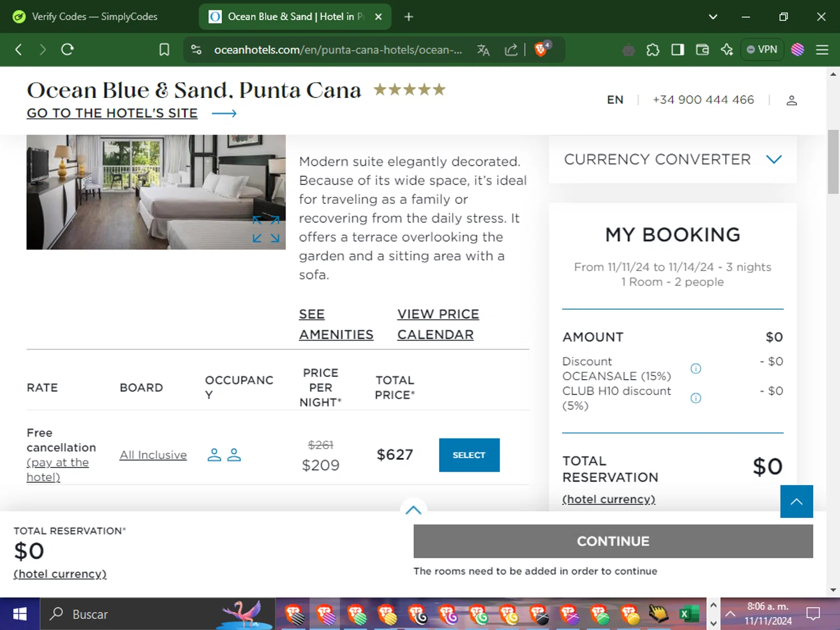The width and height of the screenshot is (840, 630).
Task: Open Brave Shields lion icon
Action: 541,49
